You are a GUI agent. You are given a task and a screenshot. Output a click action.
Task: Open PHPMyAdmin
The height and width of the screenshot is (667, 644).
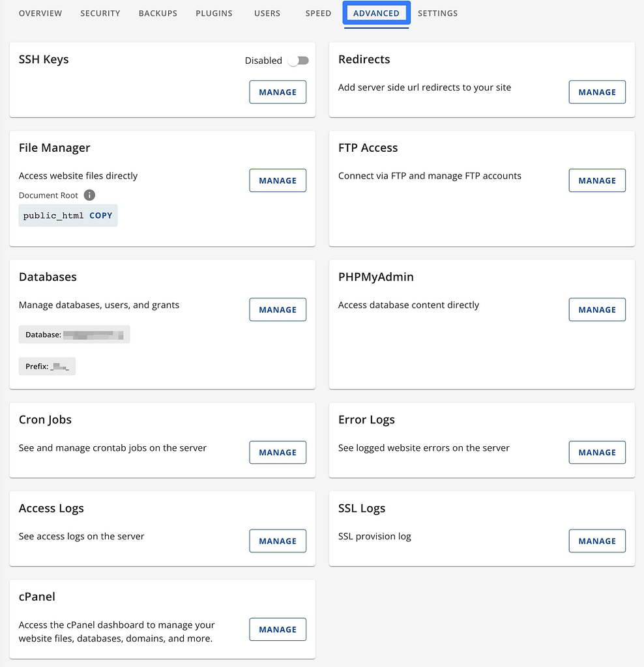click(x=596, y=309)
